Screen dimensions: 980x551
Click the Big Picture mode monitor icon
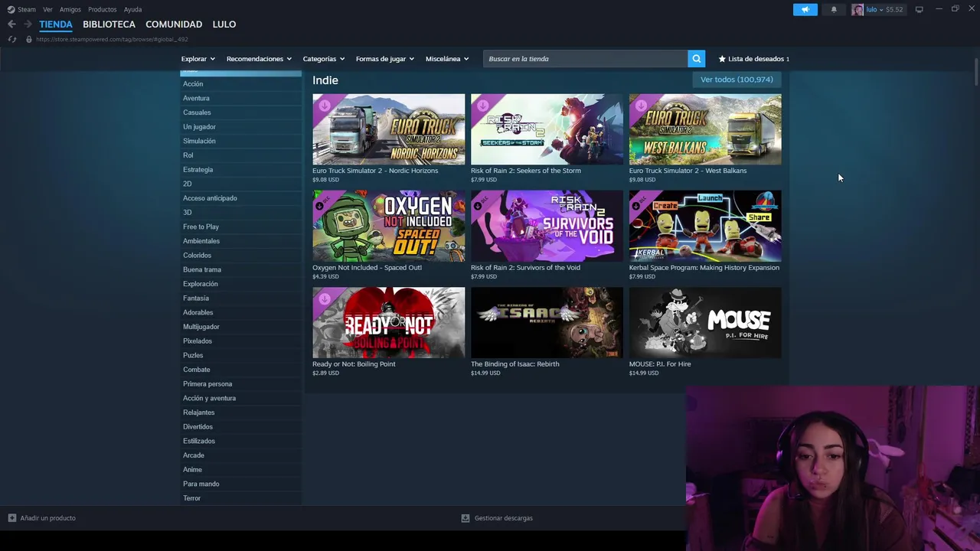919,9
